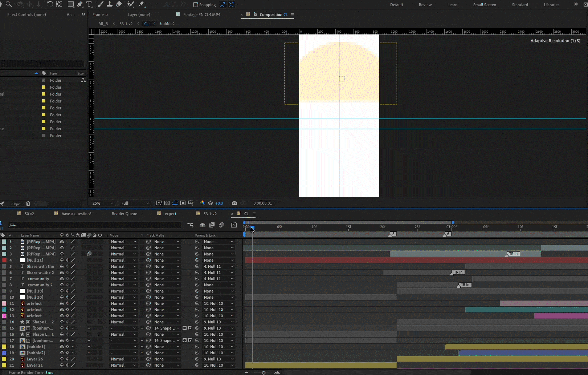Open the 25% magnification dropdown

103,203
